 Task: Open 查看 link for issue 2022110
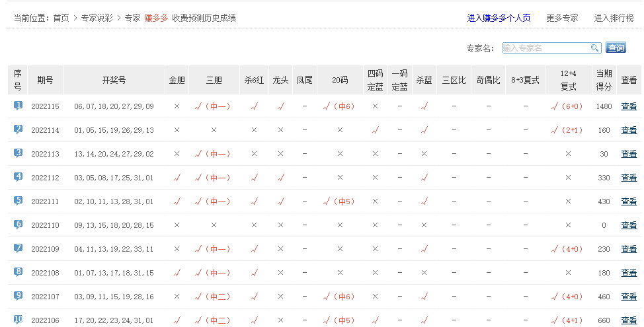point(629,225)
